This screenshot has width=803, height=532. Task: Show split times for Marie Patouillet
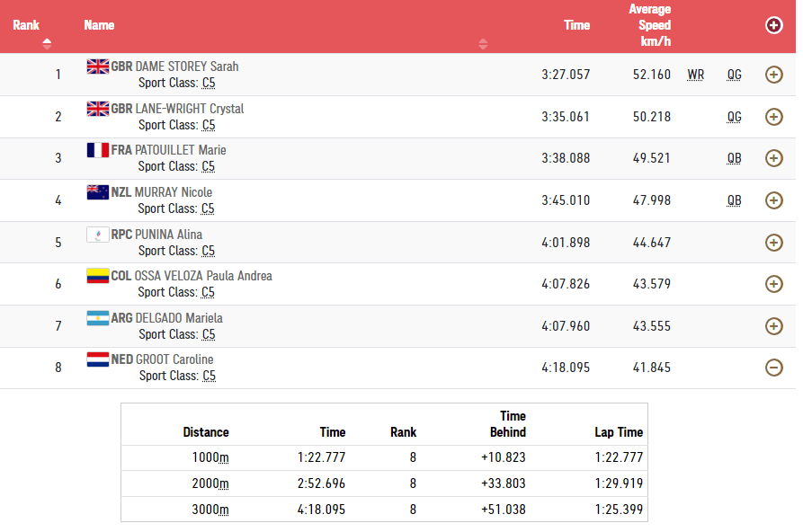click(773, 158)
